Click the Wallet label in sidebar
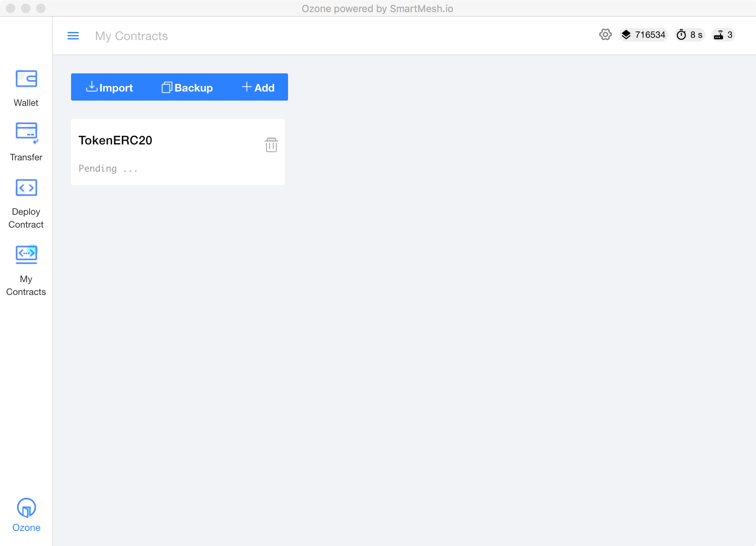This screenshot has height=546, width=756. point(26,103)
